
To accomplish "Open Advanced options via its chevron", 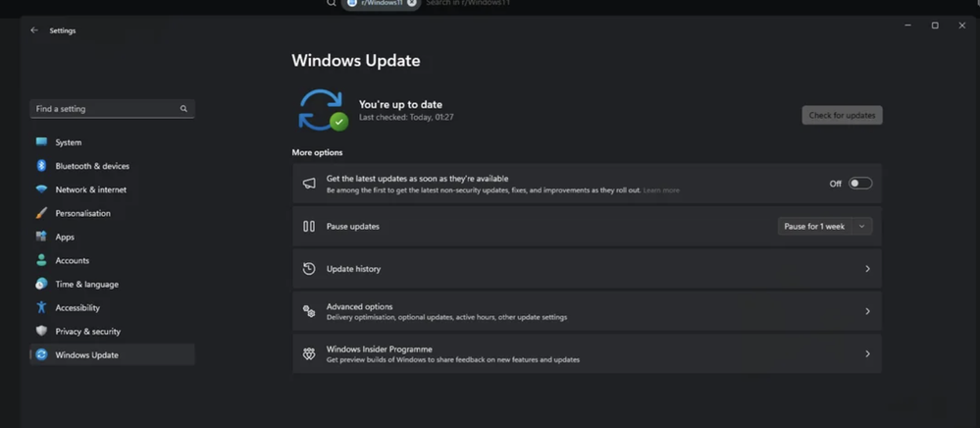I will coord(867,311).
